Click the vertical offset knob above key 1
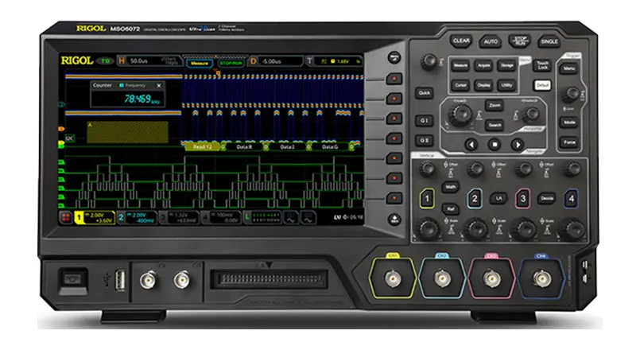 [x=427, y=169]
